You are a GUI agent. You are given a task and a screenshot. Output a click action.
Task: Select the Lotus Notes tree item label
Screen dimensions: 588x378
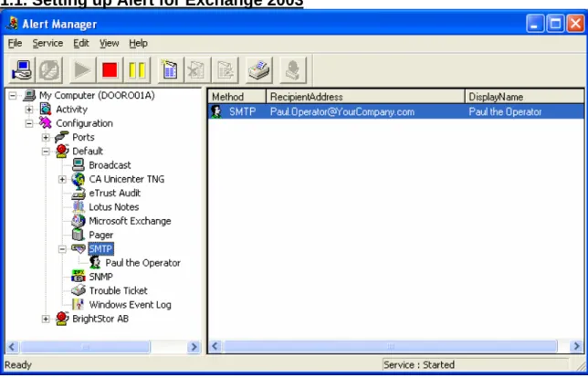click(113, 207)
